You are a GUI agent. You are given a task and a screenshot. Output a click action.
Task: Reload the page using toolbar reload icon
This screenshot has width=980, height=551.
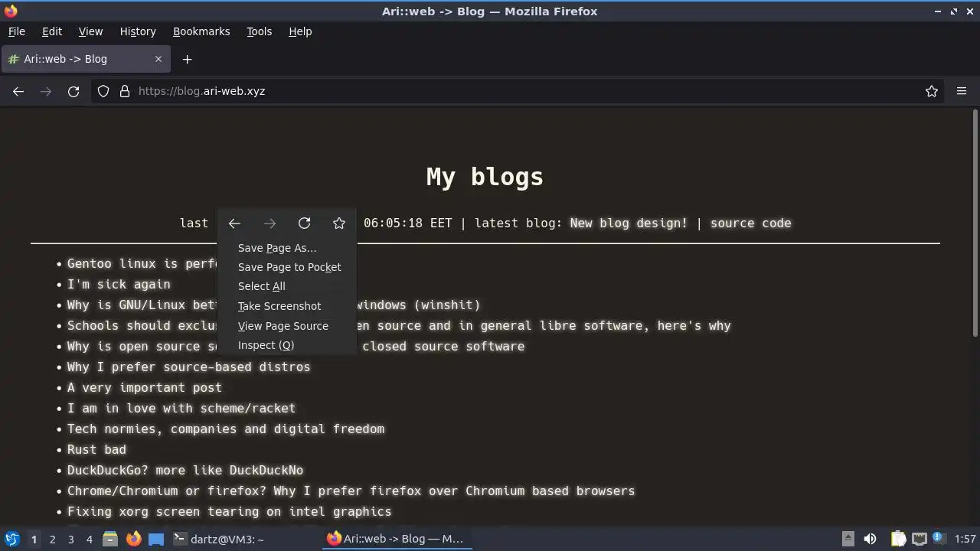(73, 91)
